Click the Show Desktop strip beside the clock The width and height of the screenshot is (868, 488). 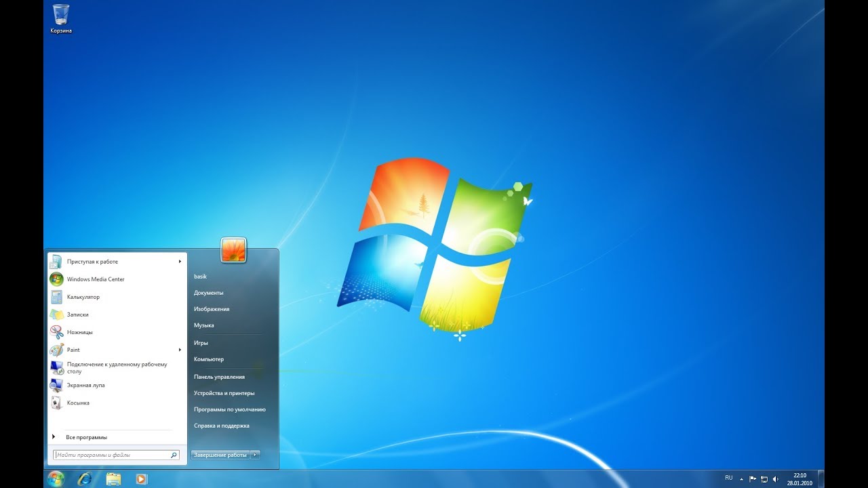[821, 479]
